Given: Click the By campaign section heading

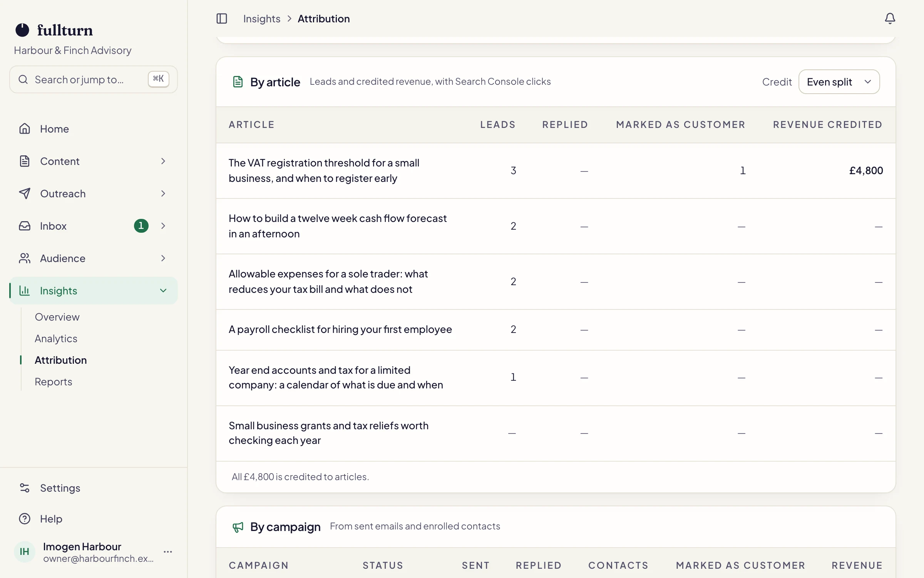Looking at the screenshot, I should [285, 527].
